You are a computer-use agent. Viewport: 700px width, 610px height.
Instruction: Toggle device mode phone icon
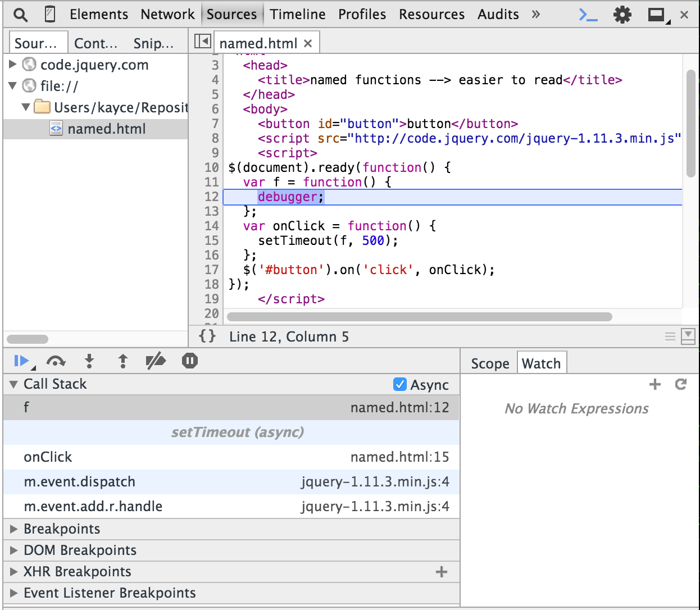(50, 14)
